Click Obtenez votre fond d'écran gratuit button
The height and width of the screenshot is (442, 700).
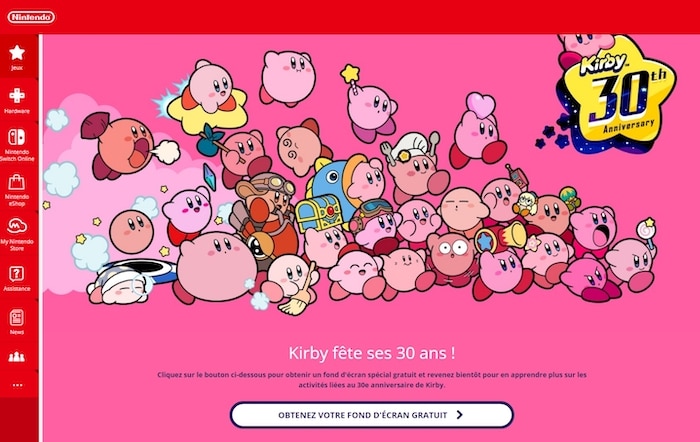point(372,415)
